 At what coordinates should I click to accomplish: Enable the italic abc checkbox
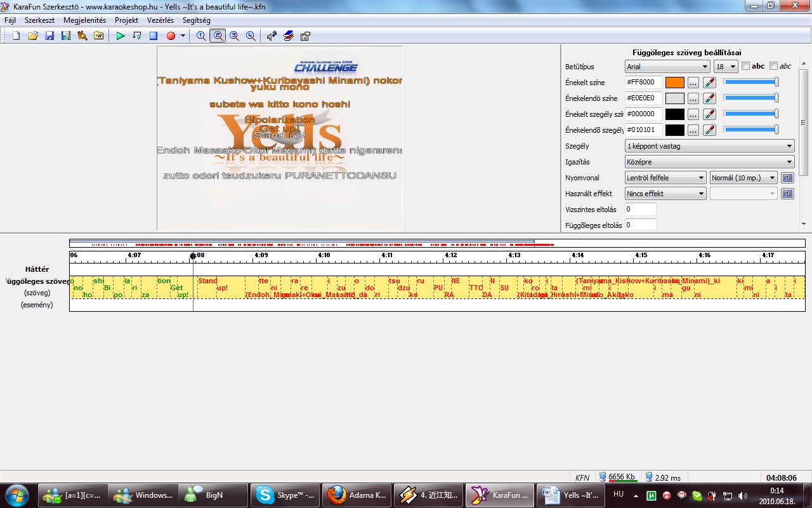[773, 66]
